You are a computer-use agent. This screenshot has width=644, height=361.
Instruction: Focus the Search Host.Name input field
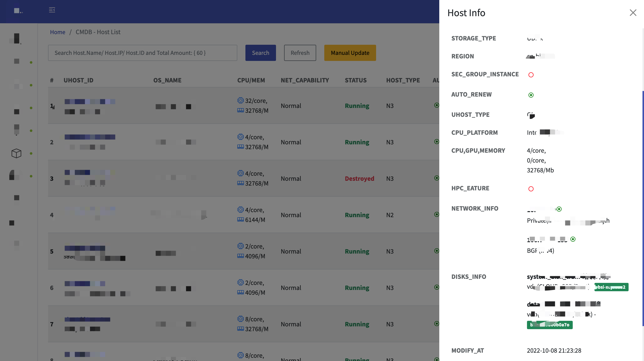(143, 53)
